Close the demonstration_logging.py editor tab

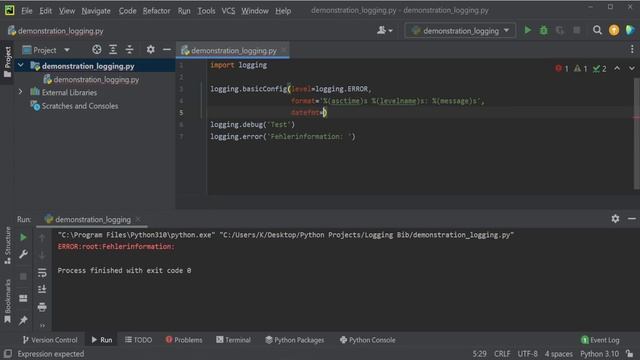coord(284,50)
